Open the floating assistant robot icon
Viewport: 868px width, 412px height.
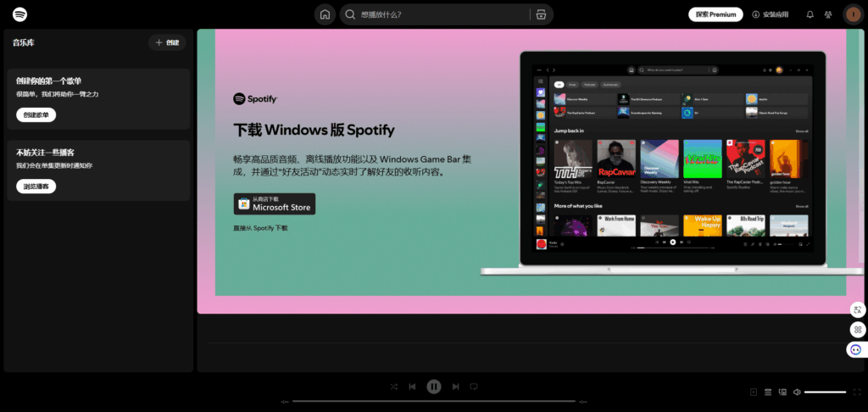click(856, 349)
